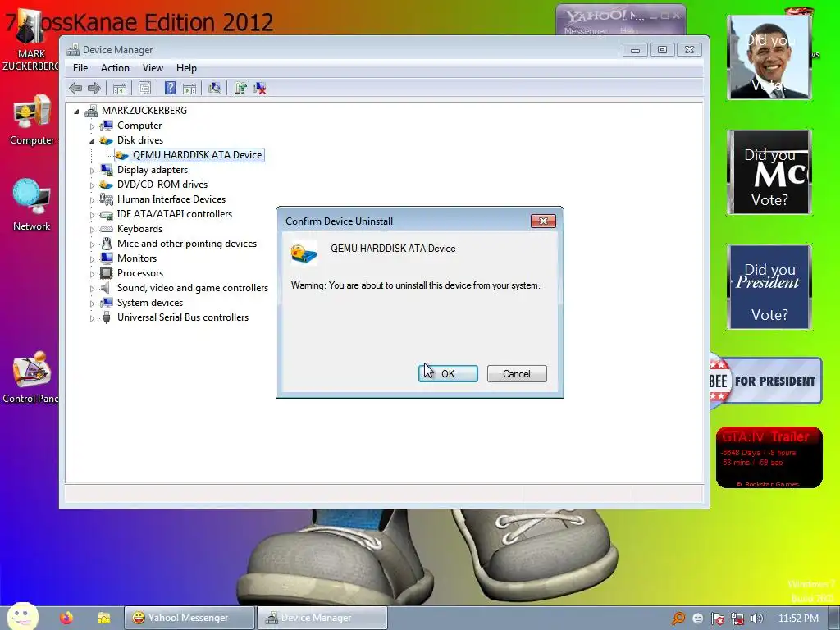The width and height of the screenshot is (840, 630).
Task: Click the volume speaker tray icon
Action: [x=756, y=619]
